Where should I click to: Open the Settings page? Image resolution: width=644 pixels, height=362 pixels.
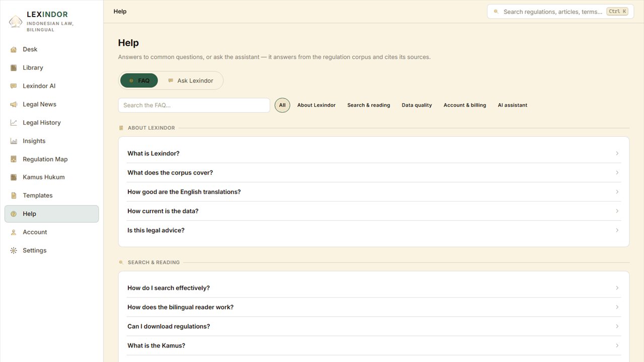51,250
